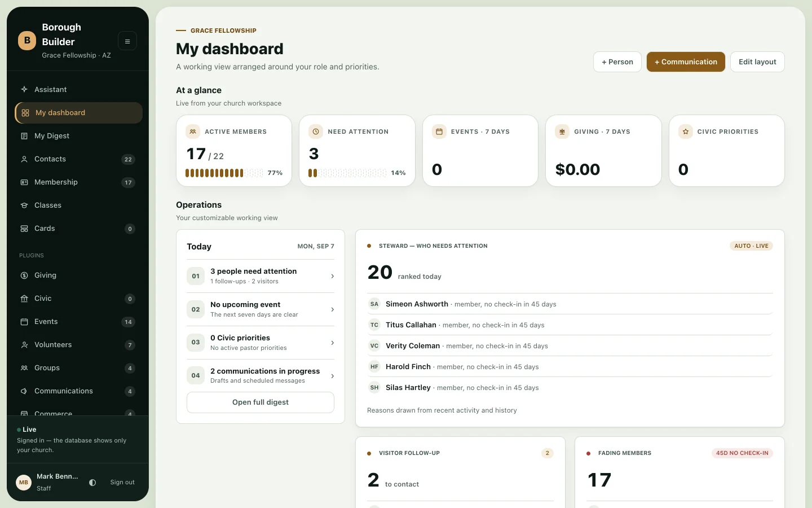
Task: Click the Volunteers icon in sidebar
Action: pos(24,345)
